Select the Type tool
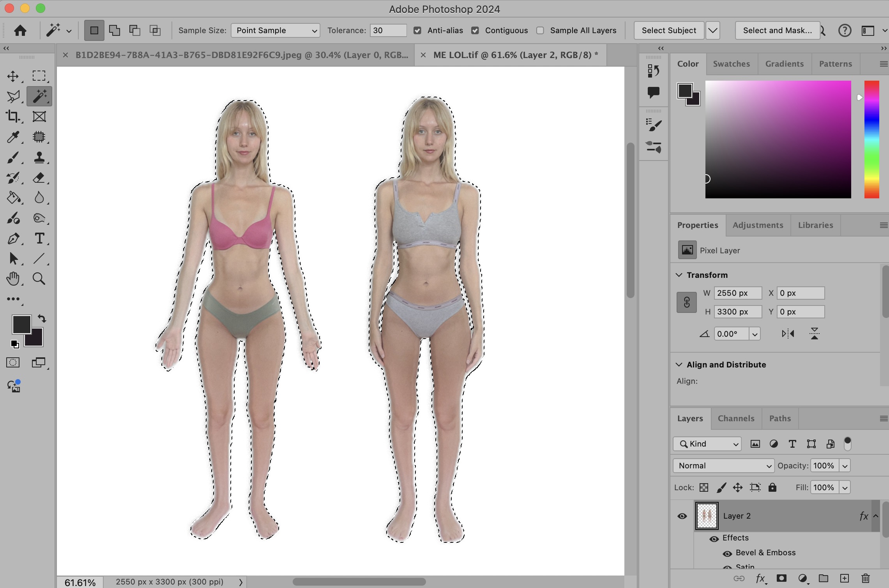The height and width of the screenshot is (588, 889). click(39, 238)
